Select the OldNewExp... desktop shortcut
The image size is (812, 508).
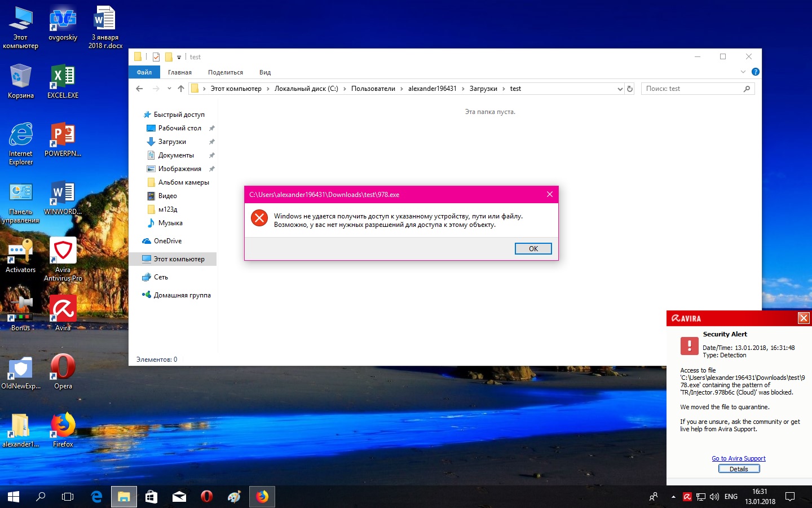21,372
